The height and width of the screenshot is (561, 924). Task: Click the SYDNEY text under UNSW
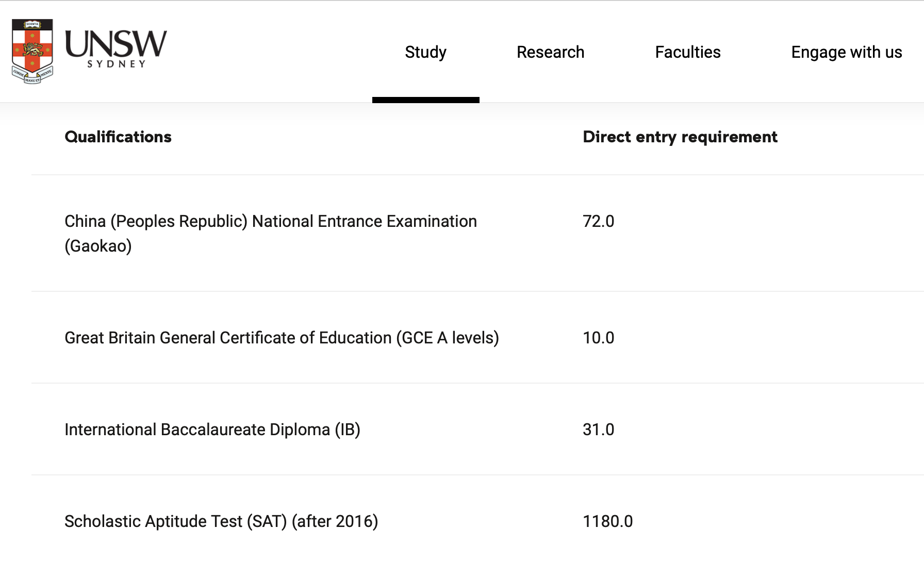tap(117, 64)
